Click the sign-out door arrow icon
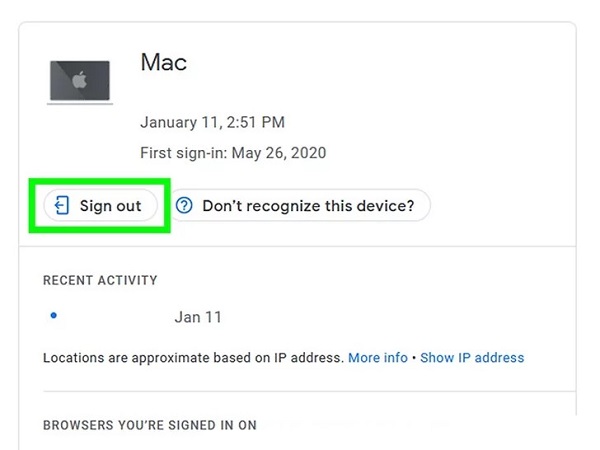The width and height of the screenshot is (600, 450). 62,205
